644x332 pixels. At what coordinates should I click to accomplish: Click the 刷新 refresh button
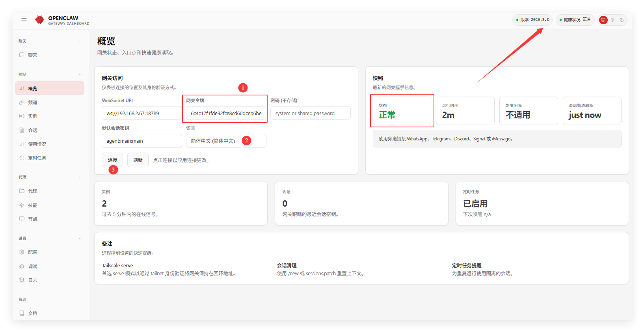pos(138,160)
